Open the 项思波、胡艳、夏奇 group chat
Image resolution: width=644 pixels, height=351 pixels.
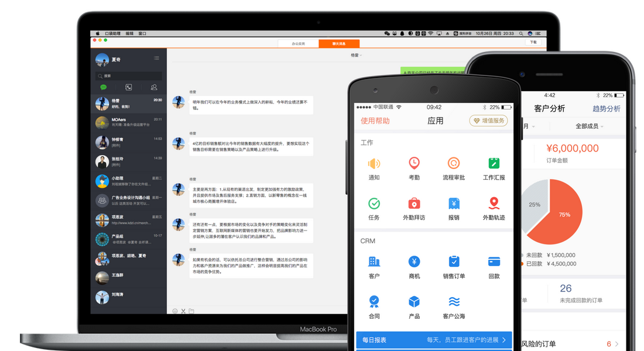129,258
